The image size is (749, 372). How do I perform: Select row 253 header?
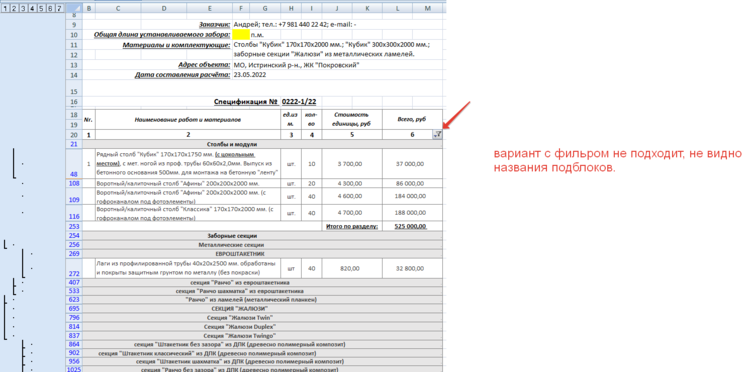point(74,226)
